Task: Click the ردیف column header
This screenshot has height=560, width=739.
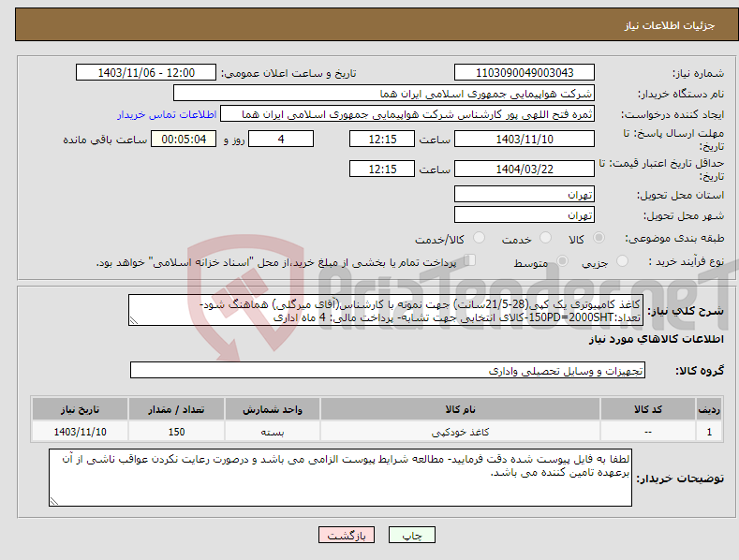Action: tap(709, 409)
